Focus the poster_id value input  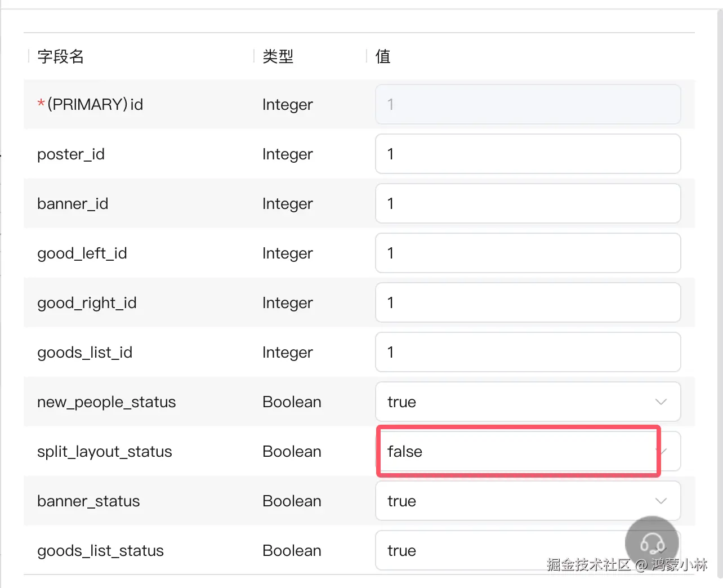click(x=528, y=154)
